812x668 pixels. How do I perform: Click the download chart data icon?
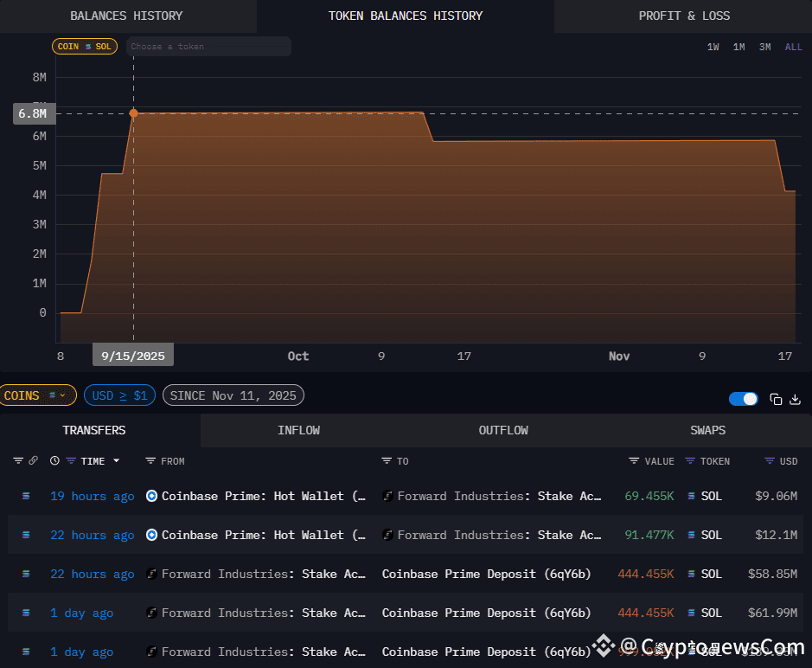point(796,399)
